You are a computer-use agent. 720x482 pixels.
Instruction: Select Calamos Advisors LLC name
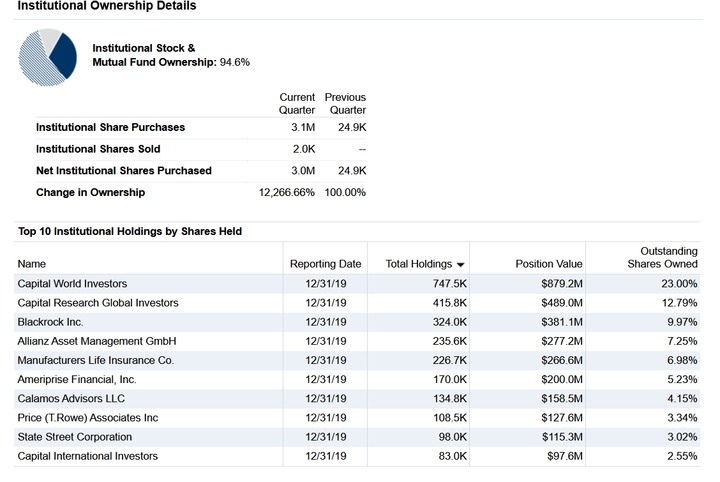(71, 398)
